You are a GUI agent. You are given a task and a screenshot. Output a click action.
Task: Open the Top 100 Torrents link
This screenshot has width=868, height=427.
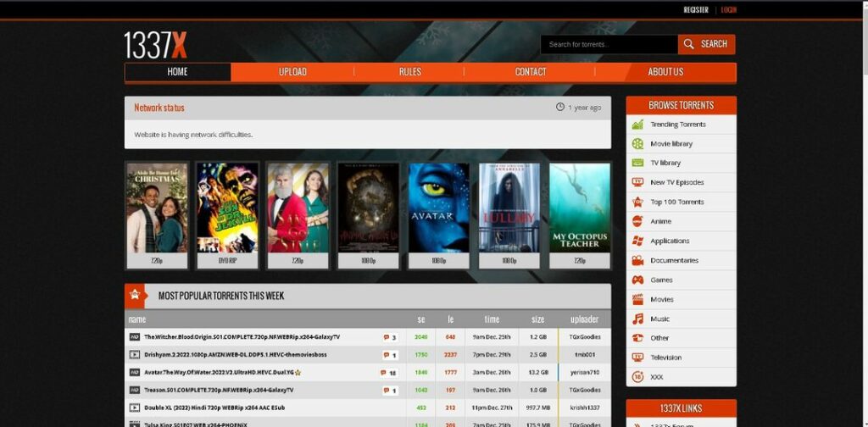coord(677,202)
